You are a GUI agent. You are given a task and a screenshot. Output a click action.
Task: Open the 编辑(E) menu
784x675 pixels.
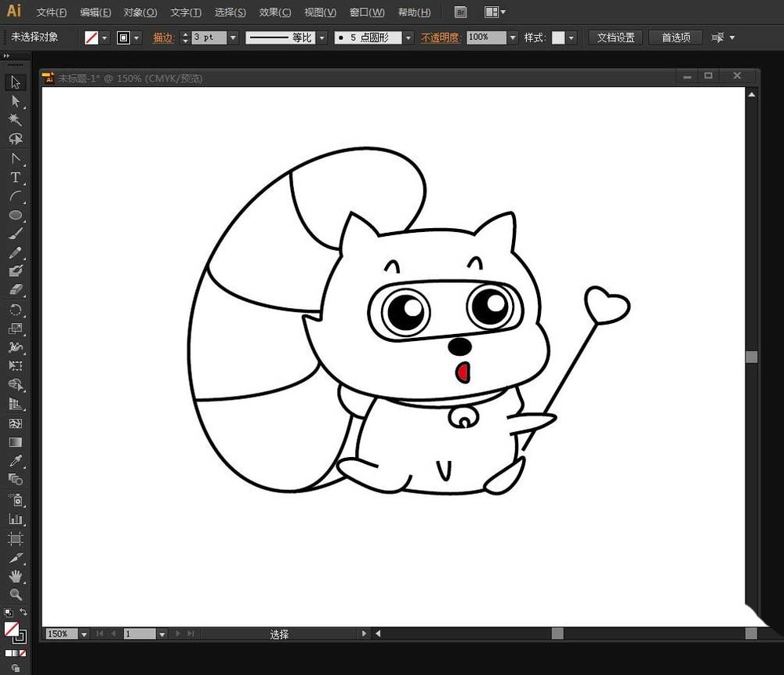coord(96,13)
